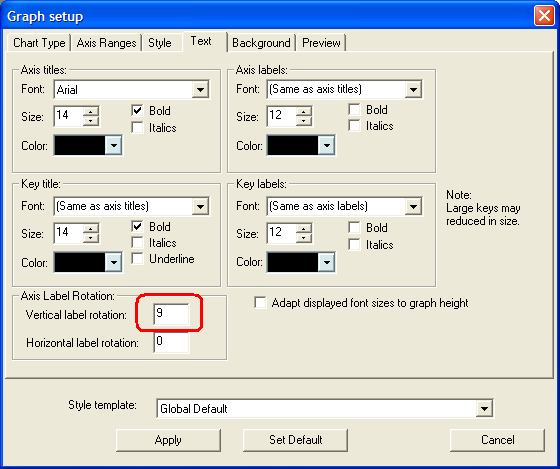Open the Background tab
The image size is (560, 469).
[261, 43]
